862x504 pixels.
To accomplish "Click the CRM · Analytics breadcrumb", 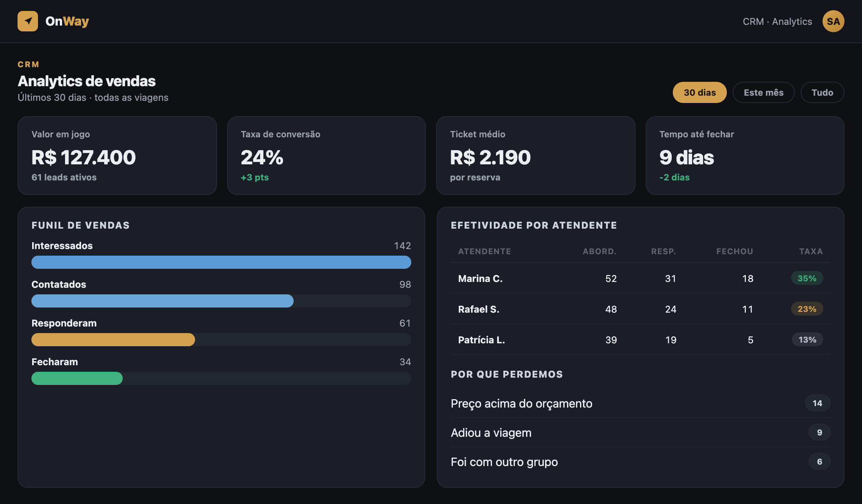I will coord(777,22).
